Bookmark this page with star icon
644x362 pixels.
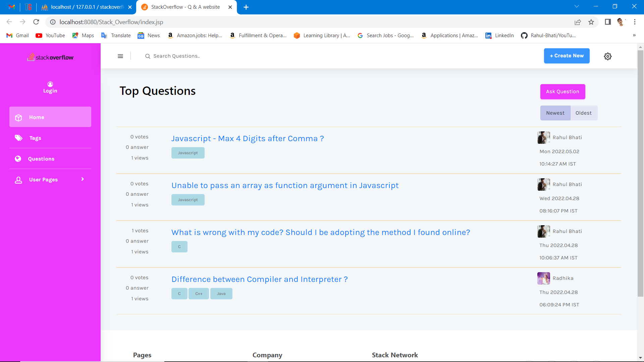click(x=591, y=22)
